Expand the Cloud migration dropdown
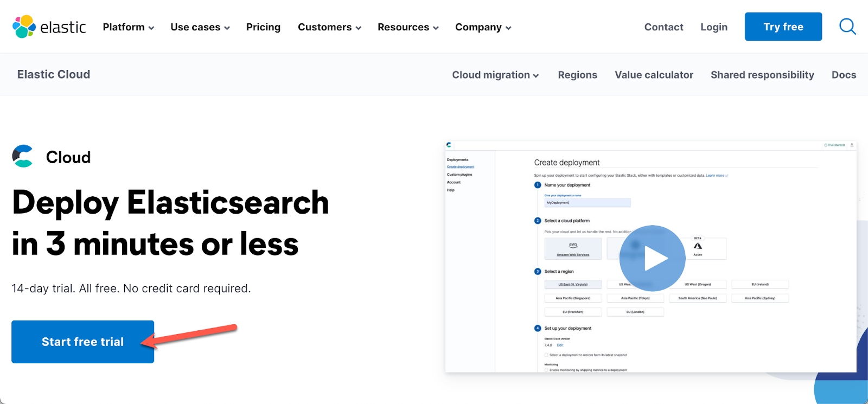This screenshot has width=868, height=404. coord(495,75)
